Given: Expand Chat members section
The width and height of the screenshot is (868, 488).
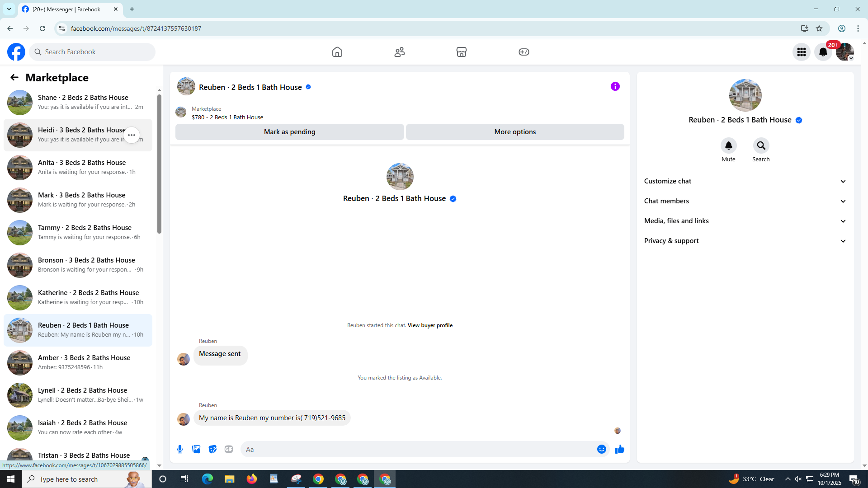Looking at the screenshot, I should click(x=745, y=201).
